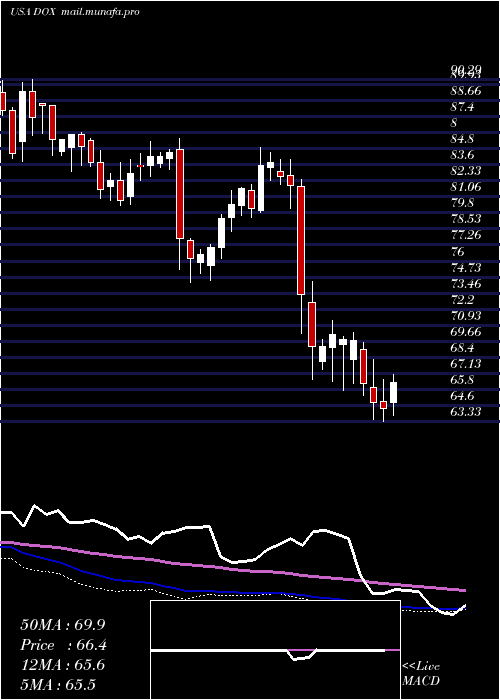500x700 pixels.
Task: Click the 83.6 price axis label
Action: (x=463, y=155)
